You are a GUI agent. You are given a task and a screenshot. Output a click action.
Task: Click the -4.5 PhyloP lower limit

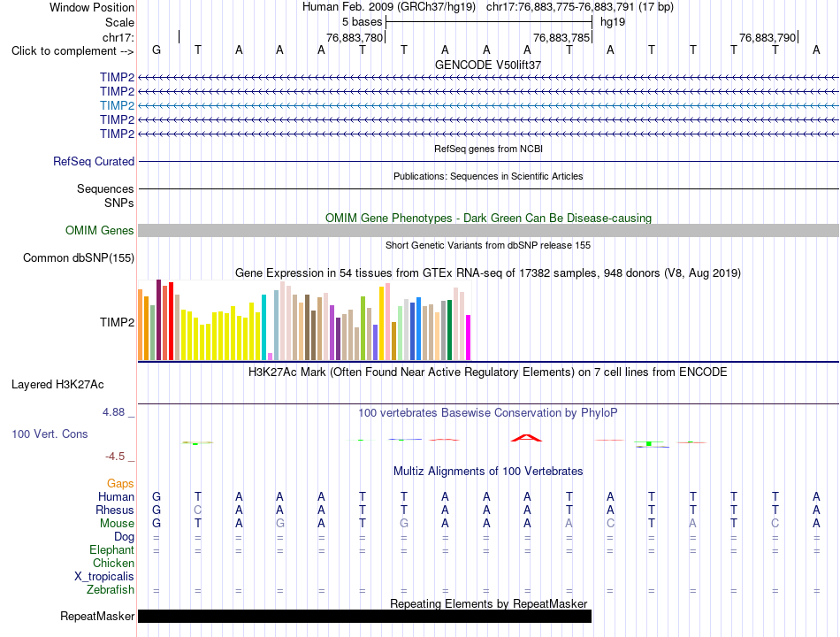[x=115, y=457]
